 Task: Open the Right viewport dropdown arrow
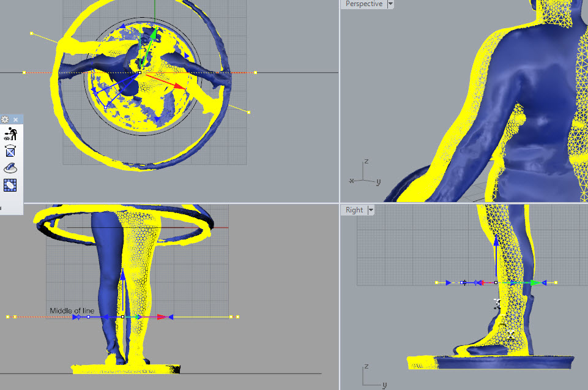(371, 210)
